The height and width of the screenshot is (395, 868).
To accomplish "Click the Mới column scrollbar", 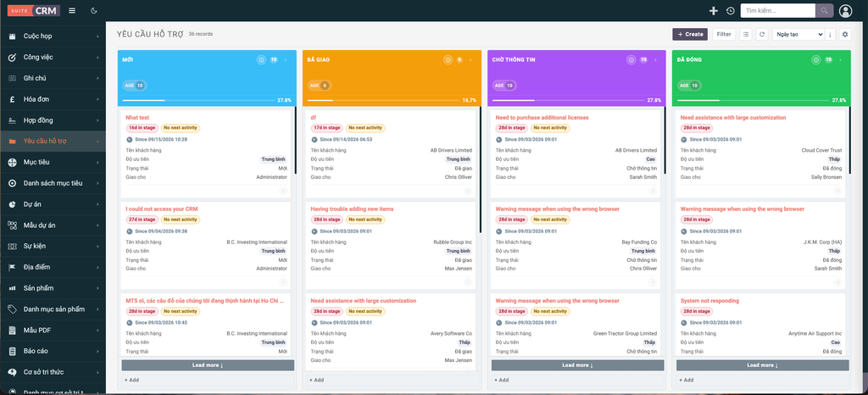I will click(x=296, y=141).
